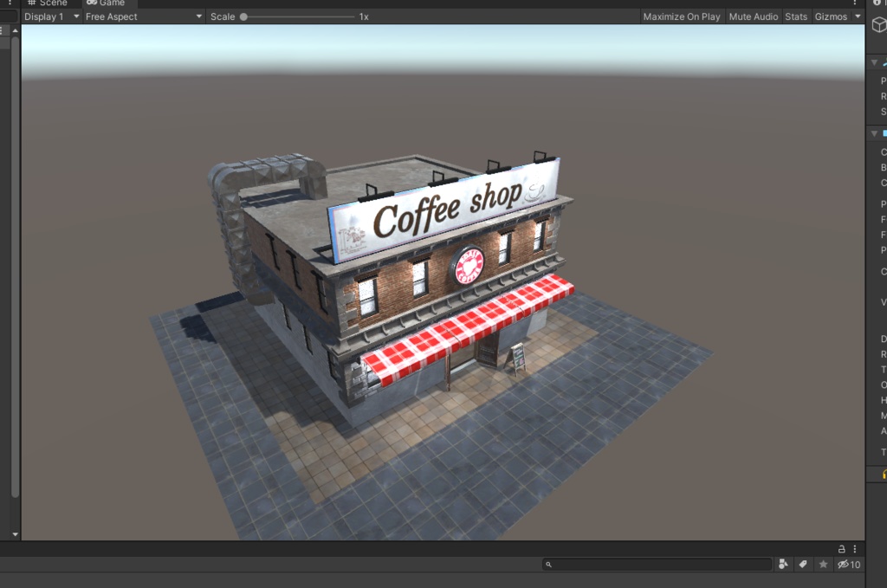Open the Display 1 dropdown
The width and height of the screenshot is (887, 588).
[50, 16]
